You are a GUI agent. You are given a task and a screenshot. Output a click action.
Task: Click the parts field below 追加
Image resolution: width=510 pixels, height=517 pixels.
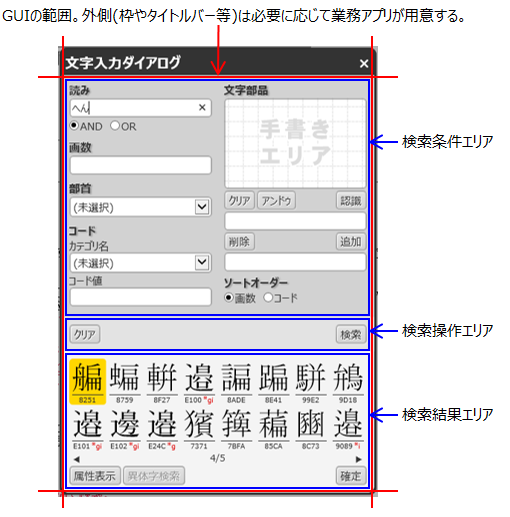[x=295, y=262]
